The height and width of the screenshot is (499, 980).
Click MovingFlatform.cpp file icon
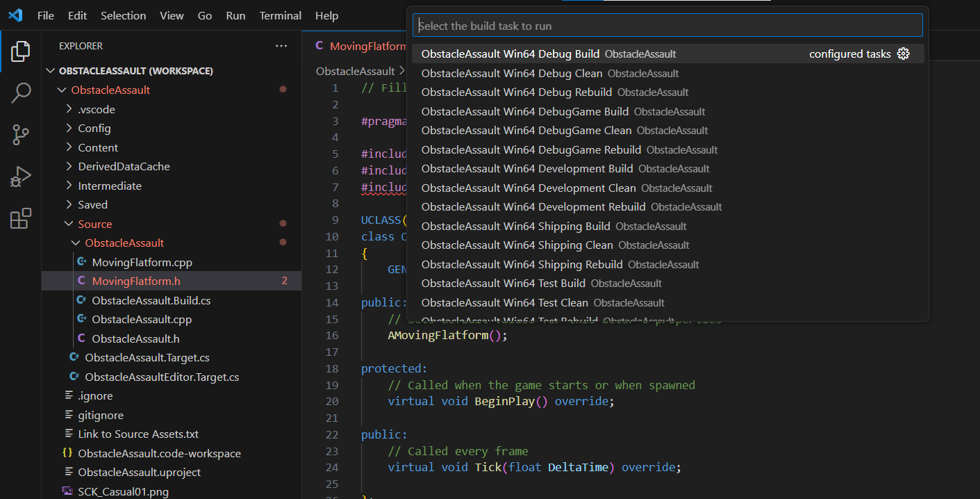pos(82,262)
